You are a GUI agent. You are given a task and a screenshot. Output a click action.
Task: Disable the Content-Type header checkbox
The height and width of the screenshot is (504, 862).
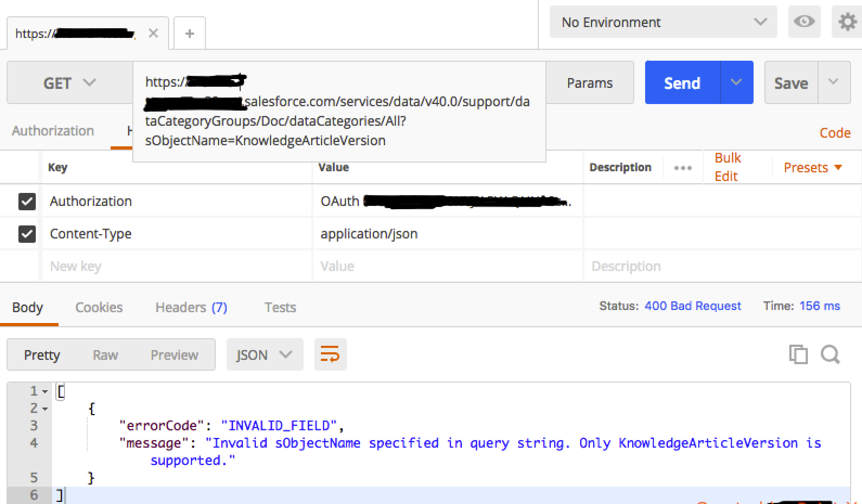(27, 234)
